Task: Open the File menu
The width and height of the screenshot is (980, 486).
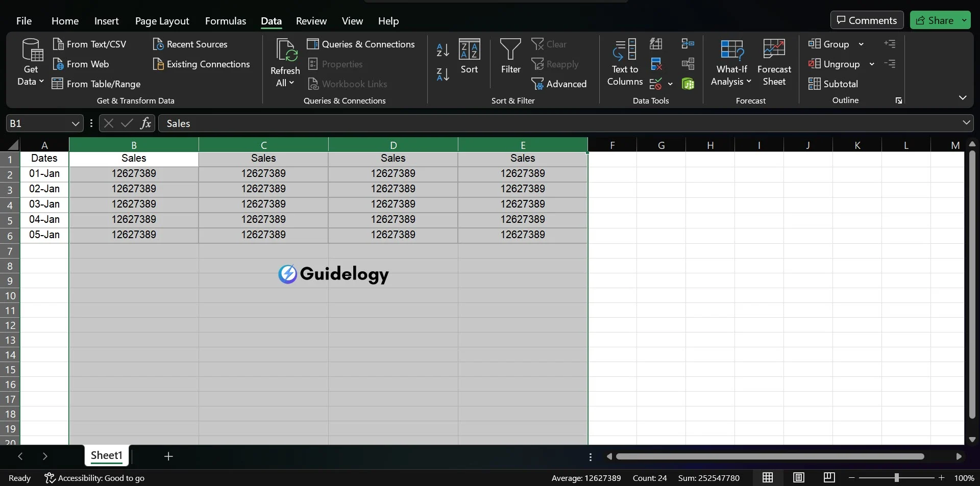Action: (24, 21)
